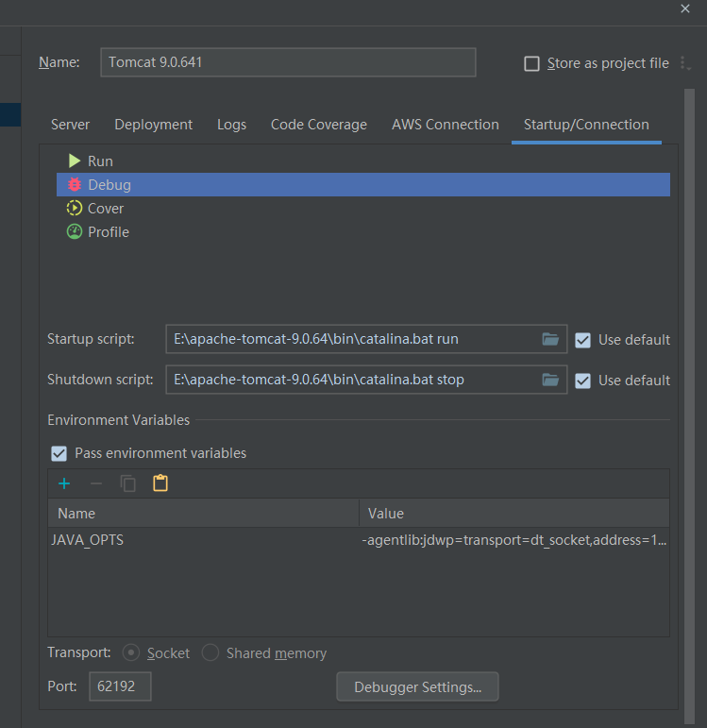Screen dimensions: 707x728
Task: Open Debugger Settings
Action: pyautogui.click(x=417, y=686)
